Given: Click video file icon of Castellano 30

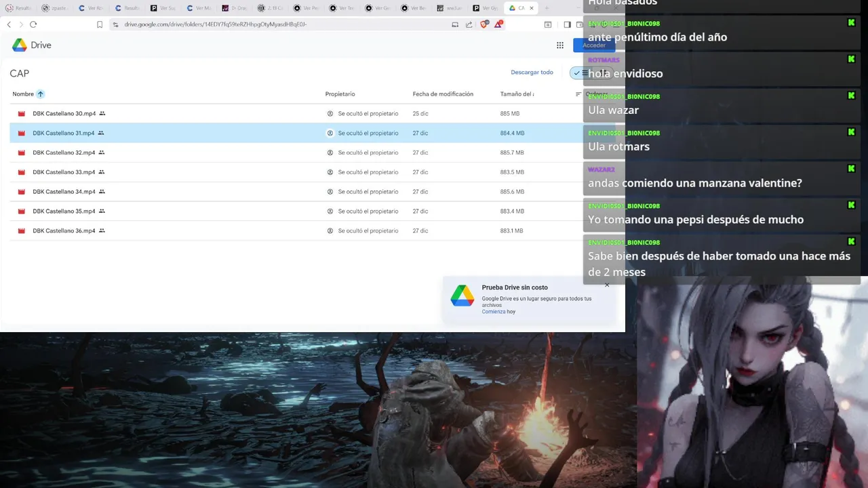Looking at the screenshot, I should [x=22, y=114].
